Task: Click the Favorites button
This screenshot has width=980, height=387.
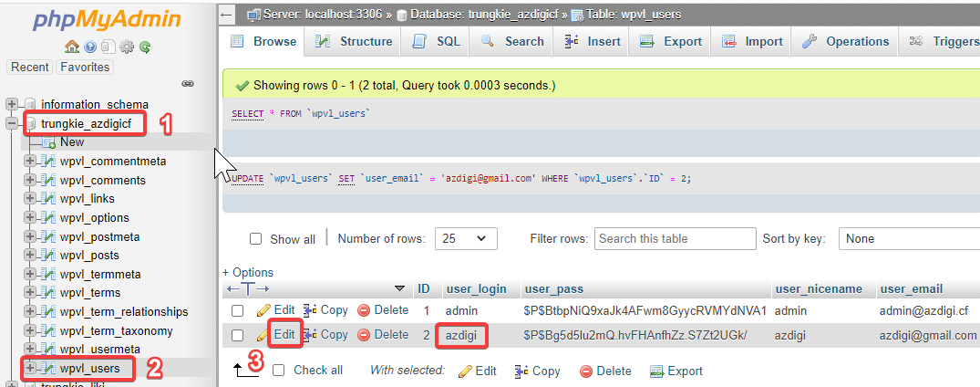Action: click(84, 67)
